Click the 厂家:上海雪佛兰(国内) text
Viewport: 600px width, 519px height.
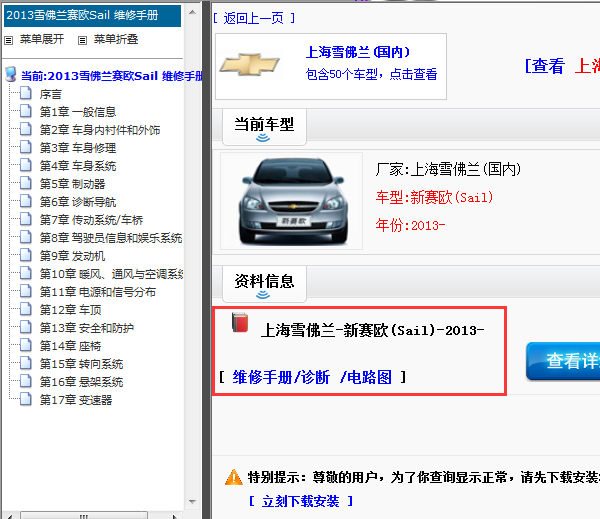point(448,169)
